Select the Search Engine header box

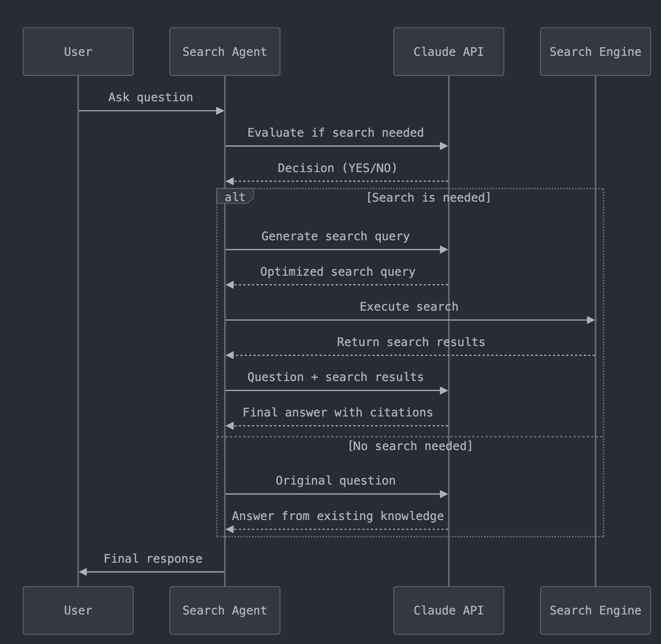click(x=595, y=51)
